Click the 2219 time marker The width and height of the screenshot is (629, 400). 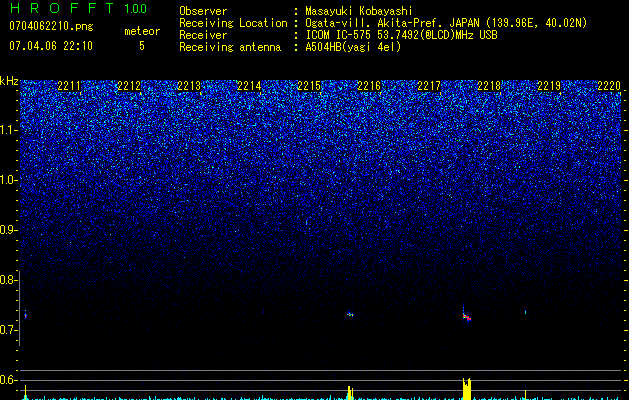point(549,86)
